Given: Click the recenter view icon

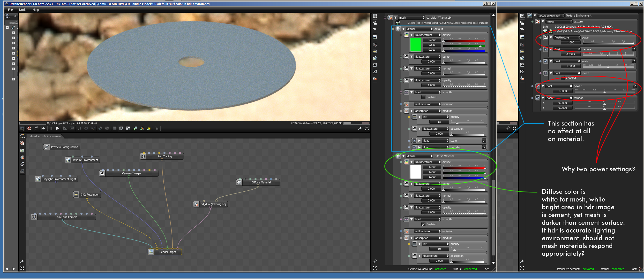Looking at the screenshot, I should tap(29, 128).
